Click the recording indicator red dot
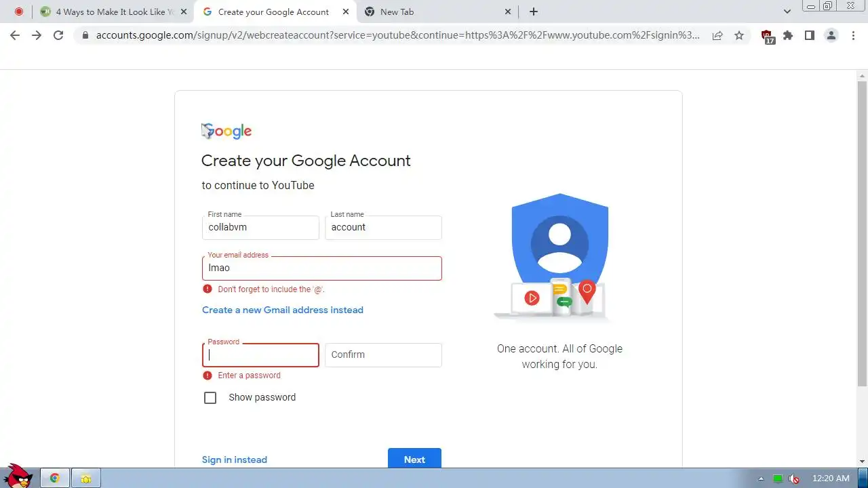The image size is (868, 488). point(19,12)
